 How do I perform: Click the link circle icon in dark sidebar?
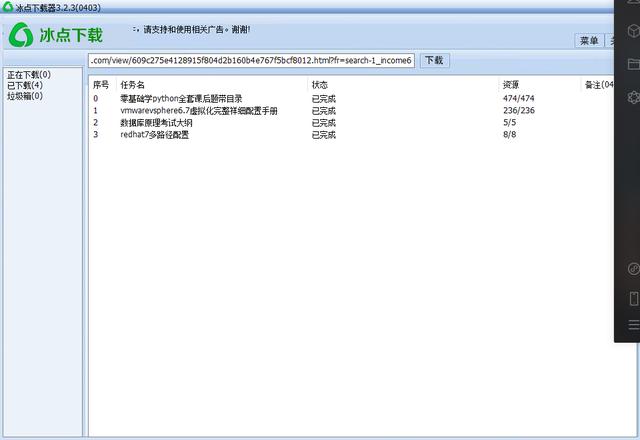point(633,269)
